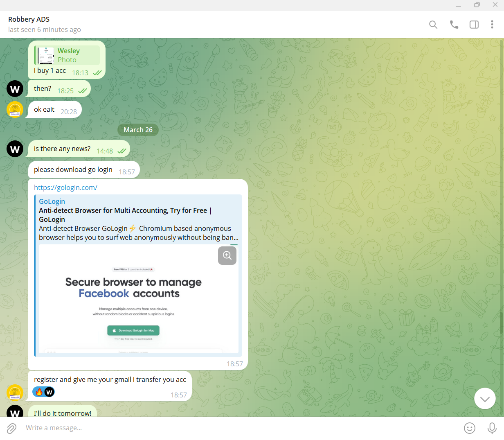Click the 'i buy 1 acc' message text
Viewport: 504px width, 440px height.
50,70
